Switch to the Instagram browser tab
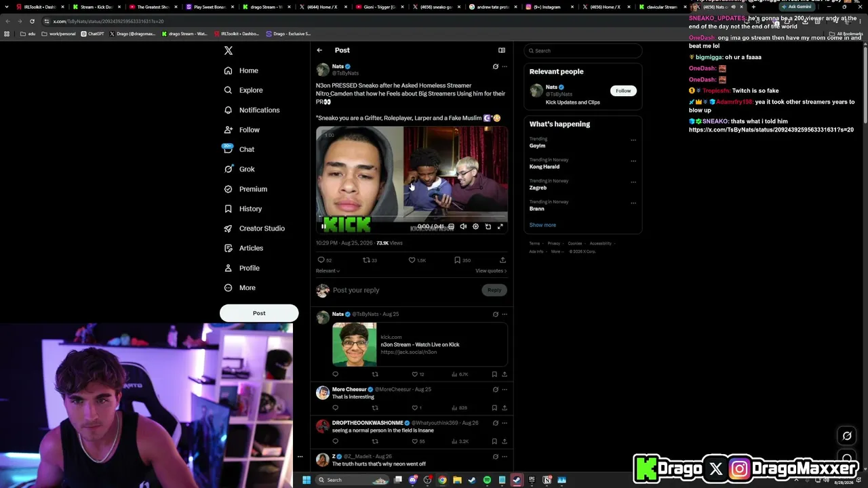The width and height of the screenshot is (868, 488). coord(549,7)
